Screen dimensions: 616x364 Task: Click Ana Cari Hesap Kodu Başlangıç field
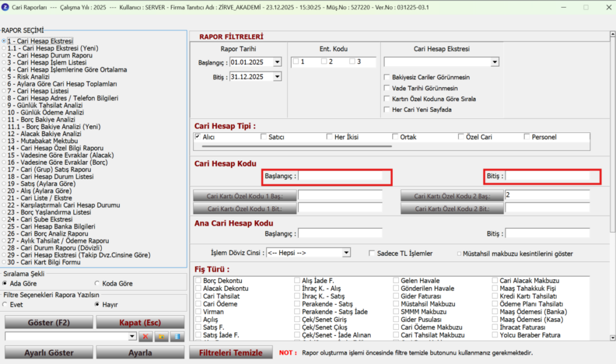point(340,233)
